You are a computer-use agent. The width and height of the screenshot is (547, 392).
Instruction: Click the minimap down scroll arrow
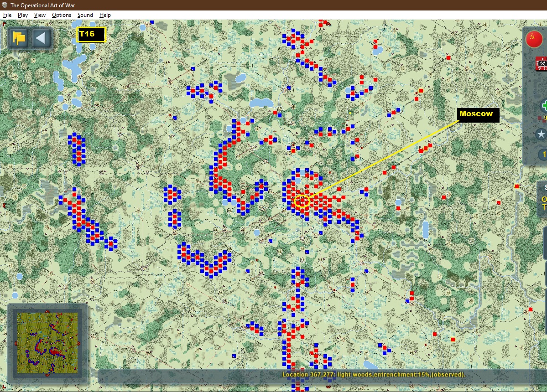47,375
